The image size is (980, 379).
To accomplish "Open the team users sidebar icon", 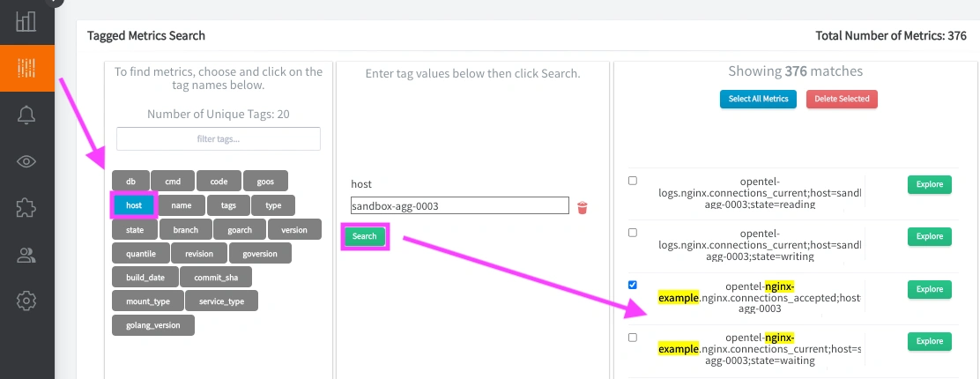I will click(26, 256).
